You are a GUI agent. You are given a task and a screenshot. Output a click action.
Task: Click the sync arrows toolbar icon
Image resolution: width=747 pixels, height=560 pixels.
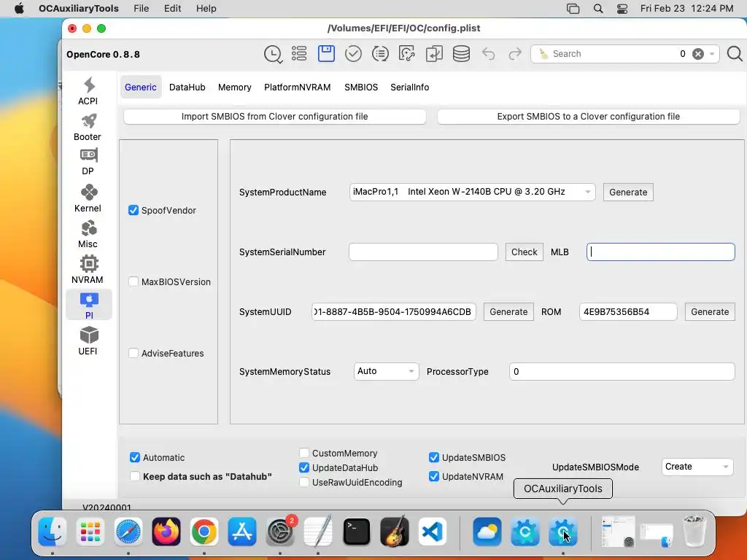434,53
